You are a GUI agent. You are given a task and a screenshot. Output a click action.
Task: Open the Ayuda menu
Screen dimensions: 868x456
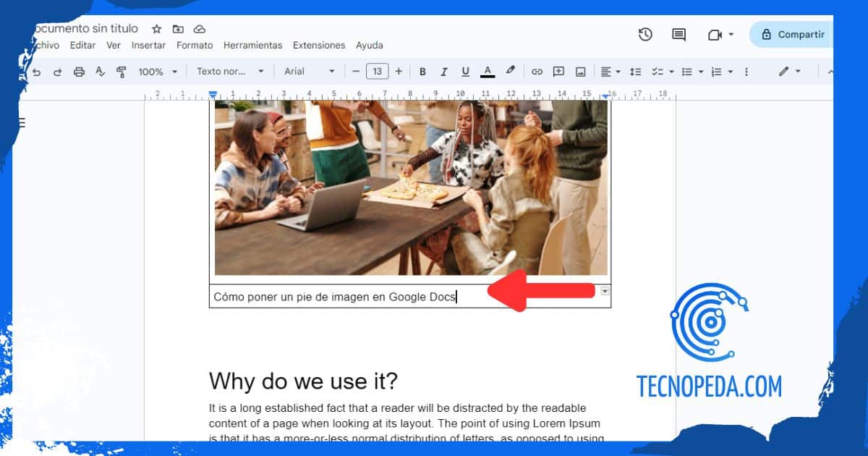[x=370, y=45]
